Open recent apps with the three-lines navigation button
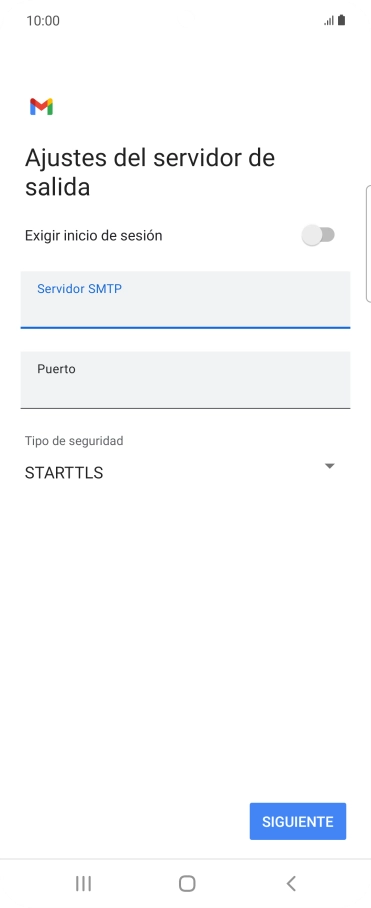The width and height of the screenshot is (371, 908). [83, 883]
